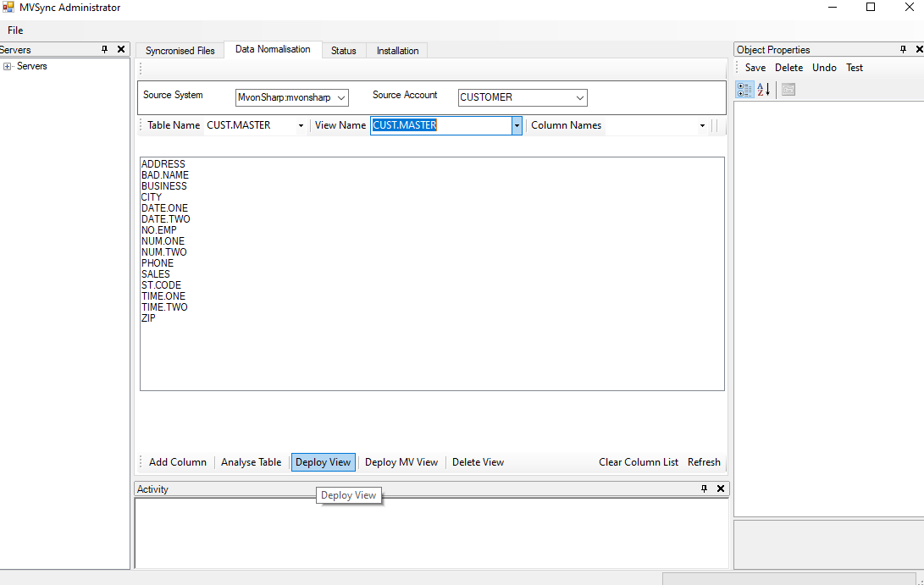Click the Clear Column List button

click(x=639, y=462)
